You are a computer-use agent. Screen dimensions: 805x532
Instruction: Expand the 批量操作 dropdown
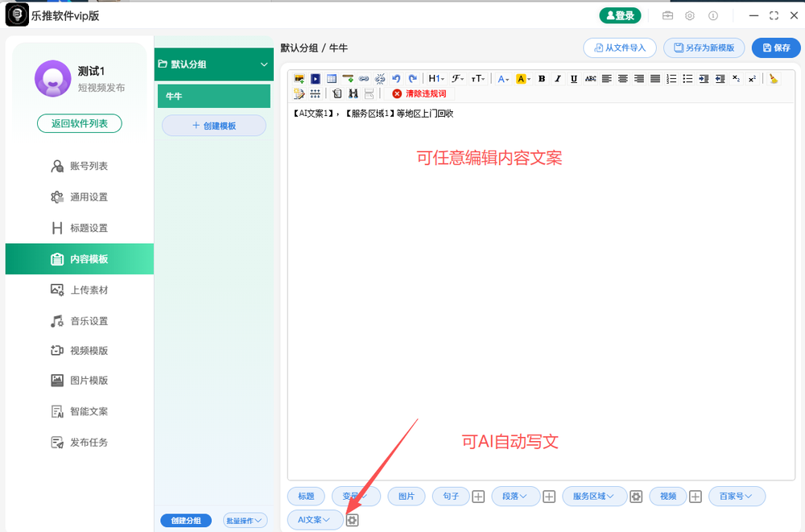[x=245, y=520]
